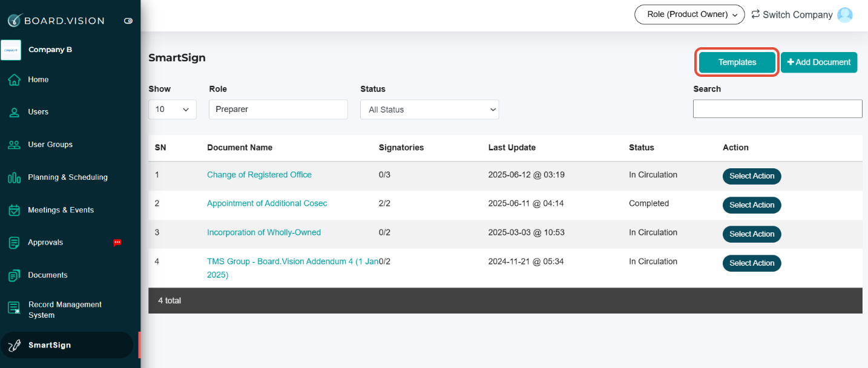Click the Document Name column header
The image size is (868, 368).
[x=240, y=148]
